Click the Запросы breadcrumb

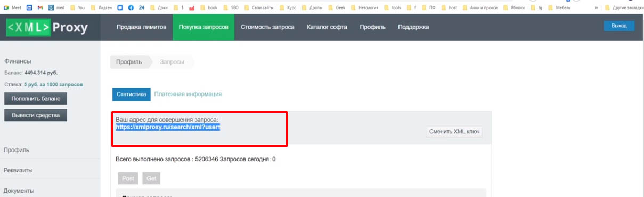point(172,62)
